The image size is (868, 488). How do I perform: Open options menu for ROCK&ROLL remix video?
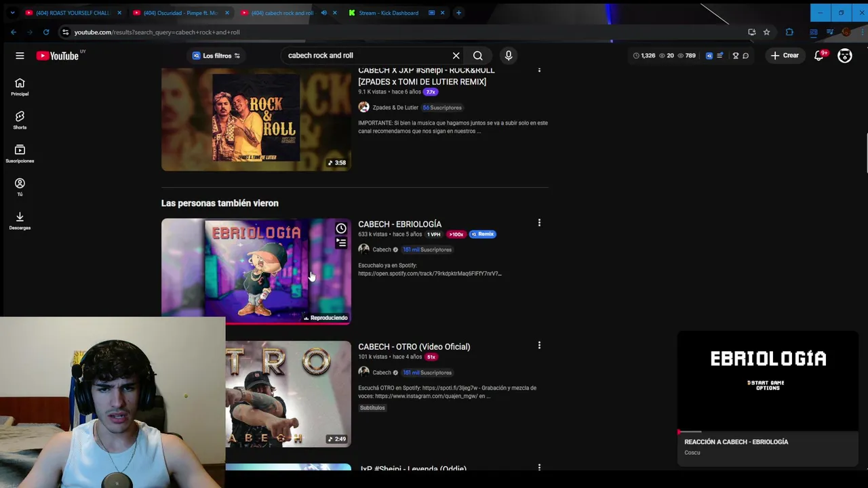coord(539,70)
